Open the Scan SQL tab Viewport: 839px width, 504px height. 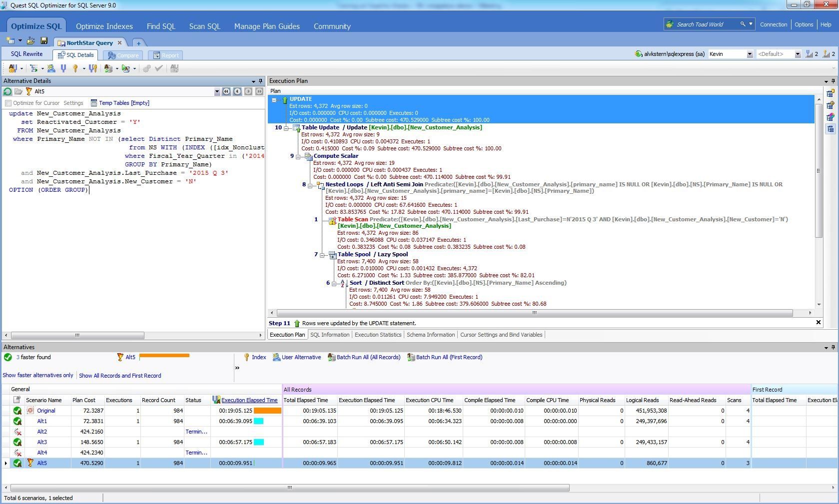point(205,26)
